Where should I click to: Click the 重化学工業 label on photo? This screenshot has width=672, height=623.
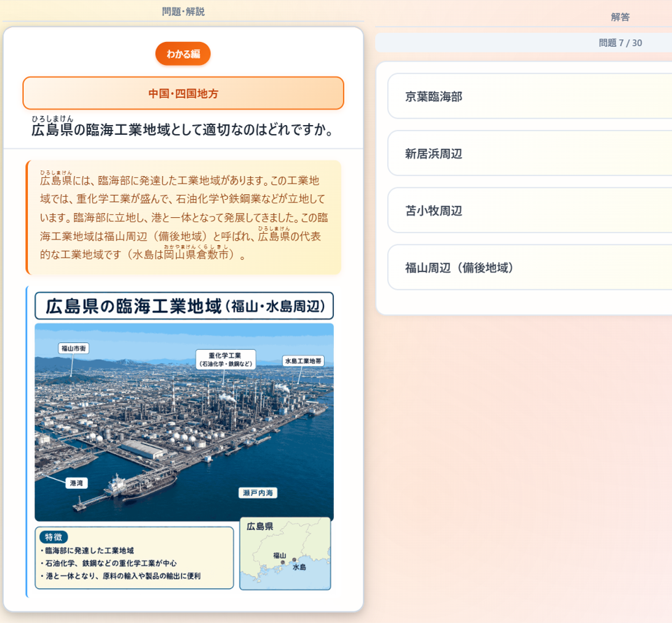[x=226, y=360]
